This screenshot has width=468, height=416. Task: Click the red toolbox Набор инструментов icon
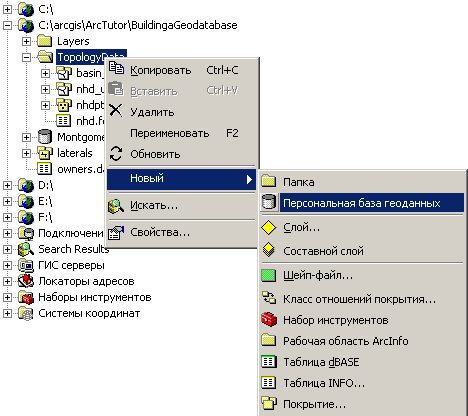click(x=269, y=319)
